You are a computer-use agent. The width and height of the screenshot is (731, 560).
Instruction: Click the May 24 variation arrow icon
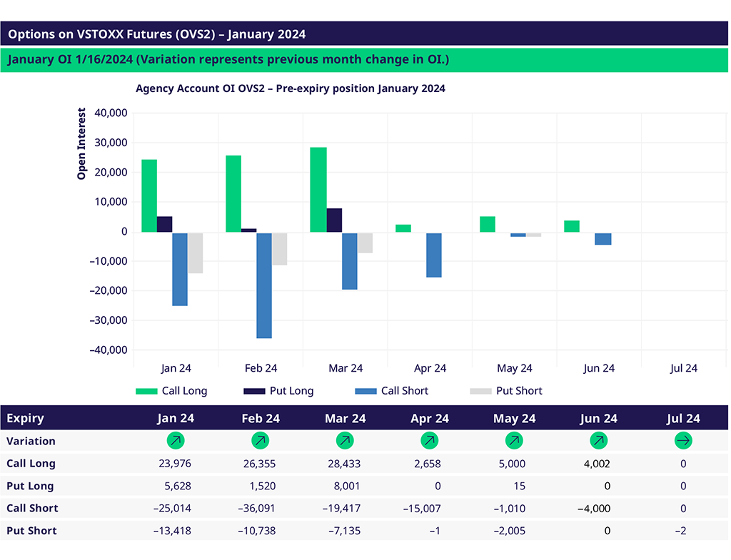[514, 441]
